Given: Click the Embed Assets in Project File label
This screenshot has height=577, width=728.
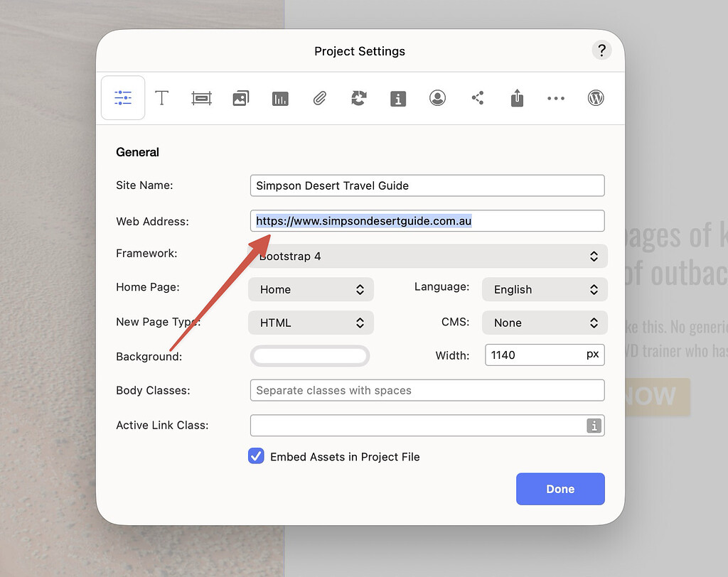Looking at the screenshot, I should (x=345, y=457).
